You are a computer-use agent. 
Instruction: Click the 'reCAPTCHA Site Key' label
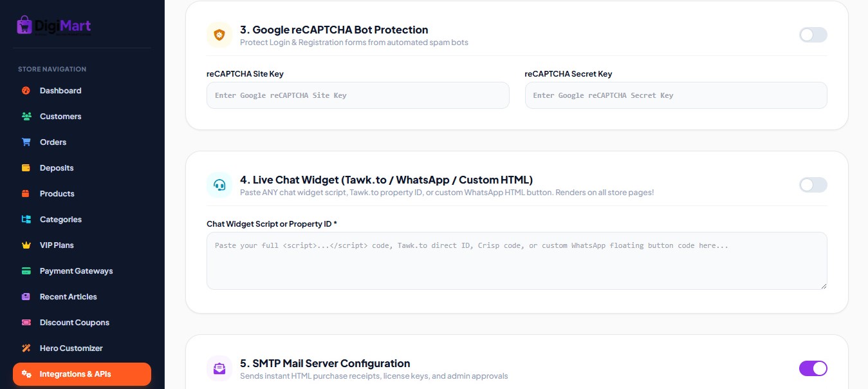tap(245, 74)
